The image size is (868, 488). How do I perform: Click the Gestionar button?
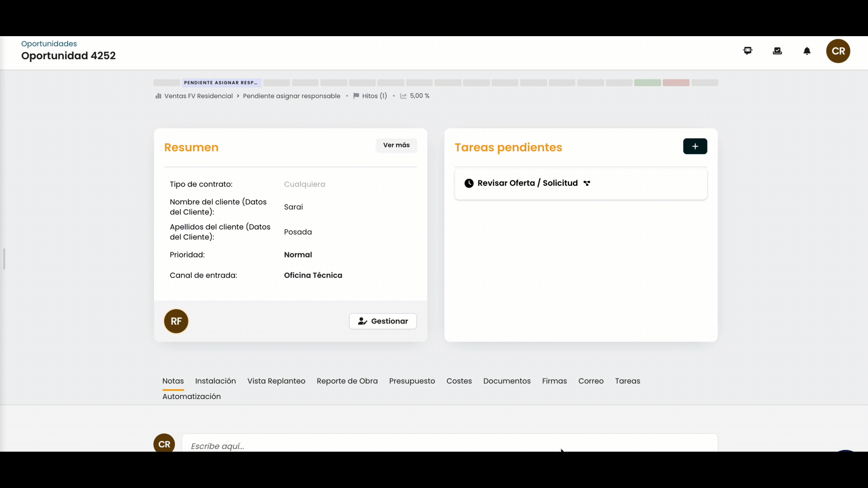click(x=383, y=321)
